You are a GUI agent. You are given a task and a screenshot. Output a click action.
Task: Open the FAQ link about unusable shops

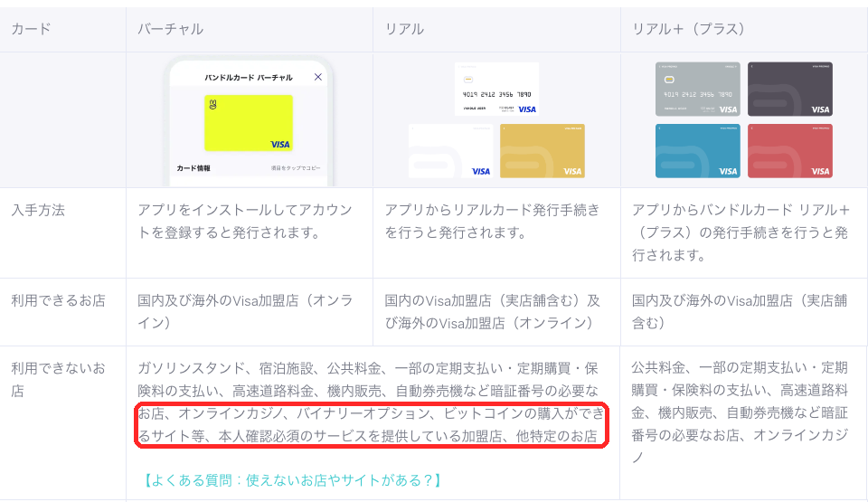point(293,479)
